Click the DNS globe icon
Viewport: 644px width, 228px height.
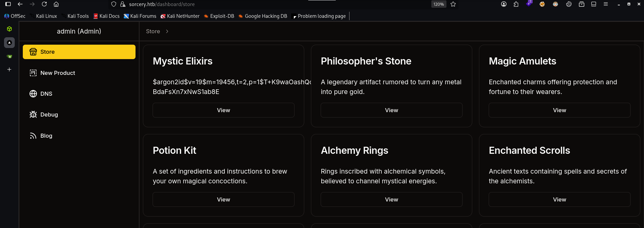[x=33, y=94]
